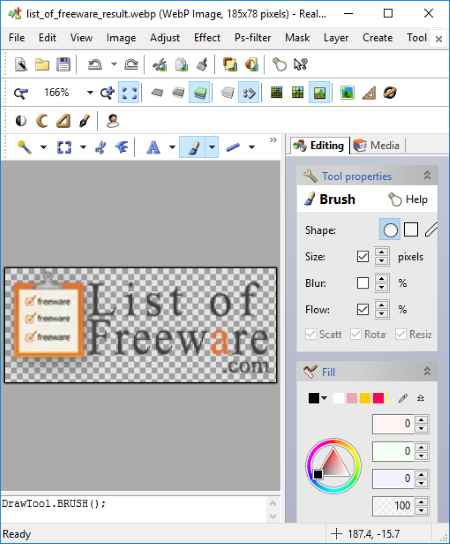
Task: Open brush Help link
Action: click(408, 199)
